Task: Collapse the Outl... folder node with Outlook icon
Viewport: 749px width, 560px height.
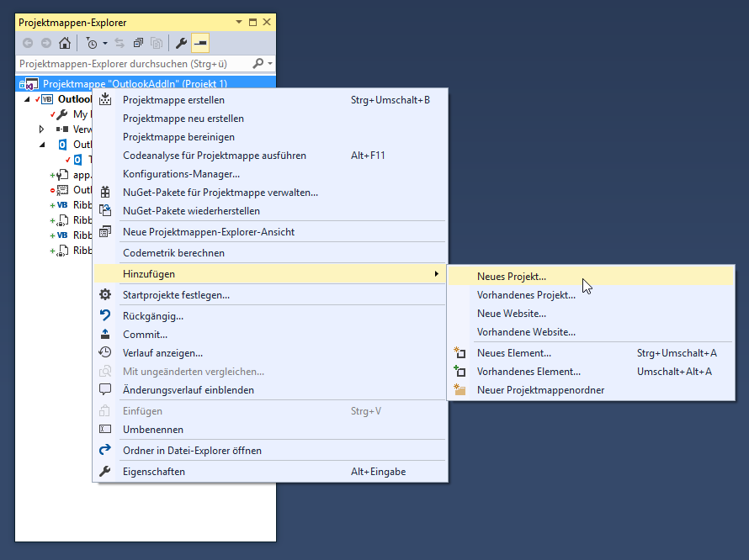Action: [42, 145]
